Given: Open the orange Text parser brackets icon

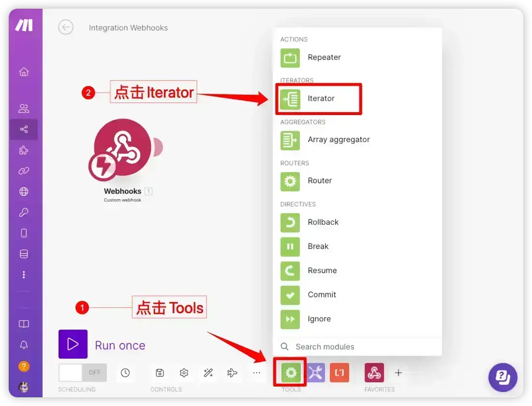Looking at the screenshot, I should (340, 373).
